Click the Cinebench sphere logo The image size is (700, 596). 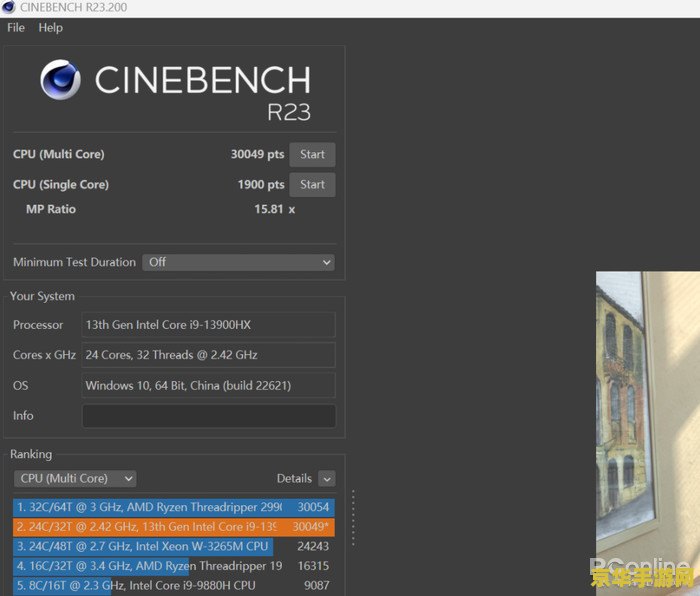click(60, 79)
